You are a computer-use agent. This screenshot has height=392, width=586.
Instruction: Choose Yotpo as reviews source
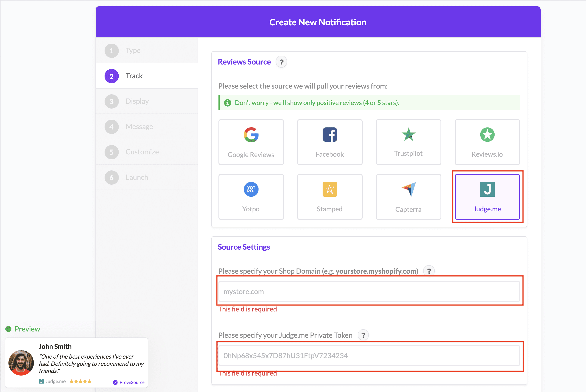tap(251, 197)
